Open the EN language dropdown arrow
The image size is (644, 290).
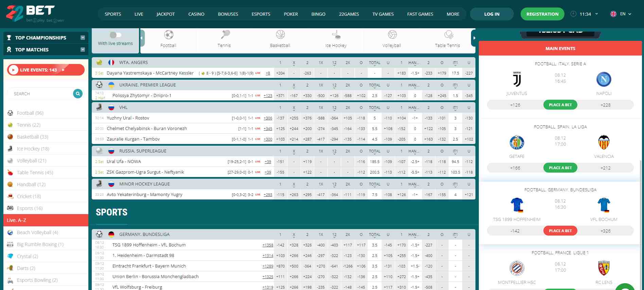pos(630,14)
